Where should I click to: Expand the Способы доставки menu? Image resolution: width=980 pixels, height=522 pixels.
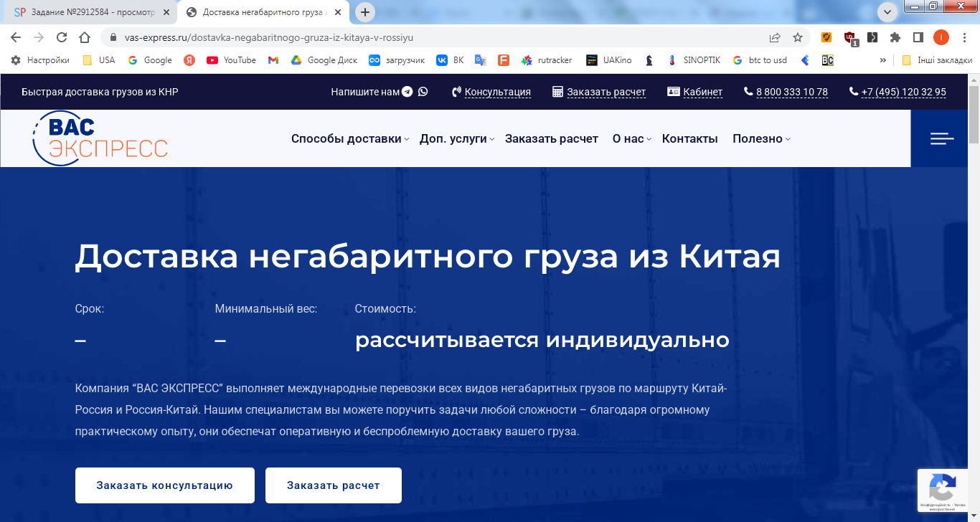point(350,139)
